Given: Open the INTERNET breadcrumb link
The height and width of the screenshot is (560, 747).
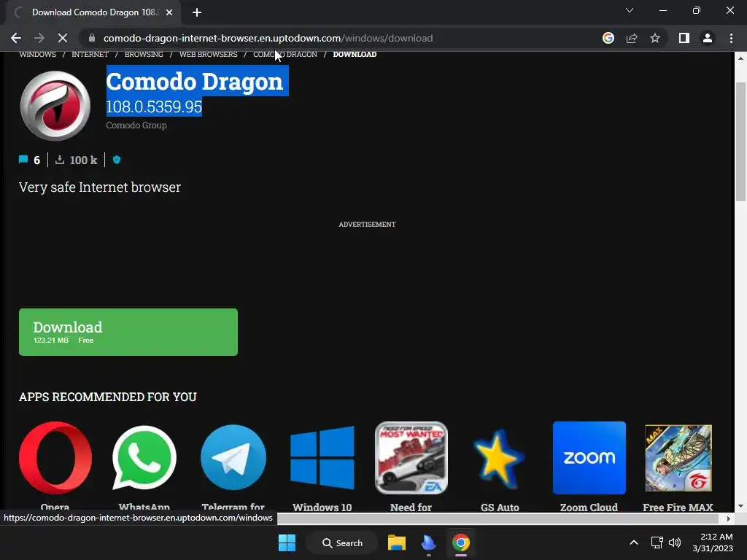Looking at the screenshot, I should click(x=90, y=54).
